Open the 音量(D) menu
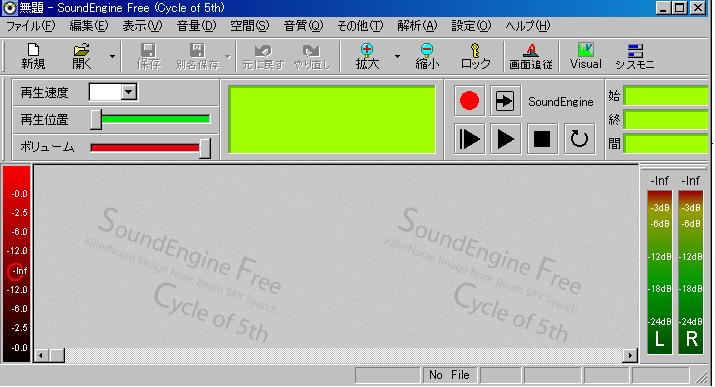Viewport: 715px width, 387px height. click(196, 26)
